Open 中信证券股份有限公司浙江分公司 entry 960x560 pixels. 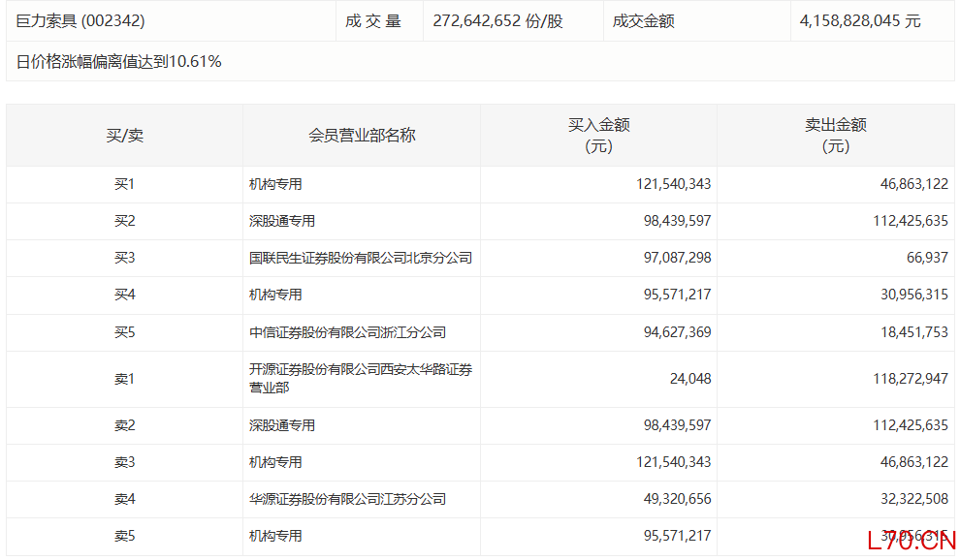point(347,332)
